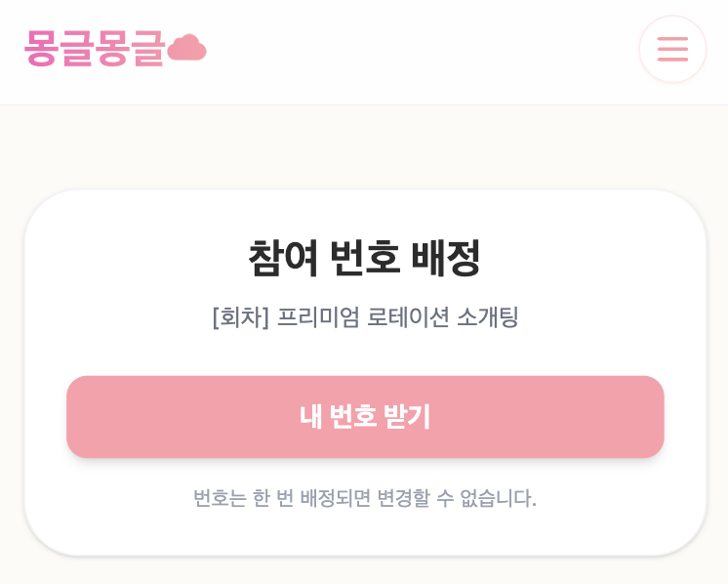
Task: Click the circular menu button in header
Action: [x=672, y=49]
